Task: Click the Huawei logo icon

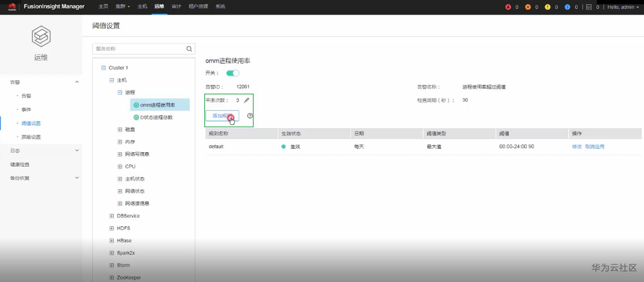Action: click(x=12, y=6)
